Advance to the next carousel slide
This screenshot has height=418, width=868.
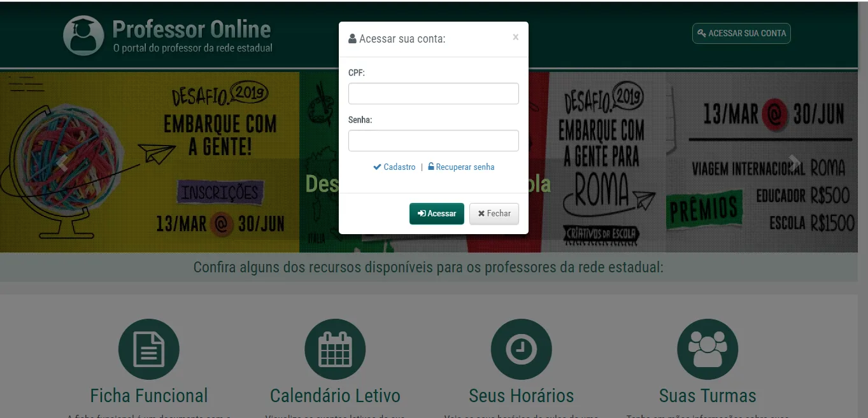pos(794,162)
